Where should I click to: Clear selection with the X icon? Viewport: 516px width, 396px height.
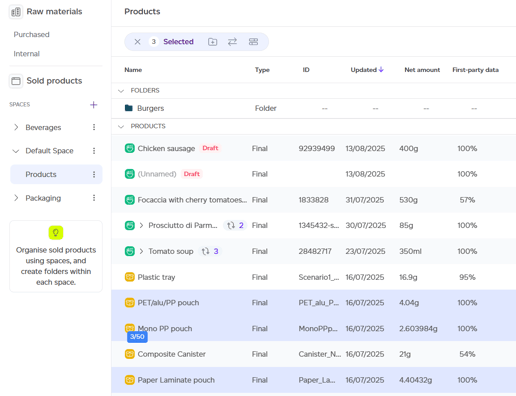[137, 42]
